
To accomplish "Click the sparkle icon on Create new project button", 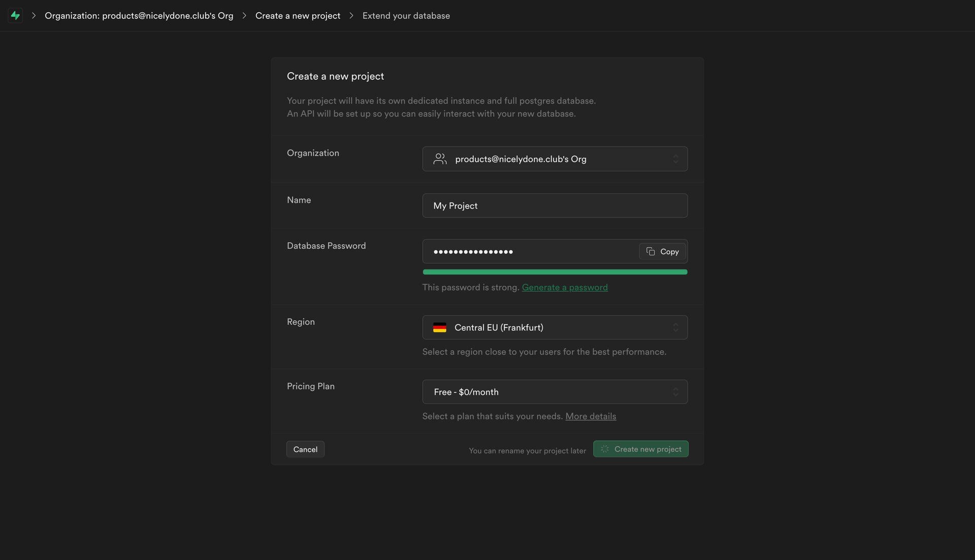I will (605, 449).
